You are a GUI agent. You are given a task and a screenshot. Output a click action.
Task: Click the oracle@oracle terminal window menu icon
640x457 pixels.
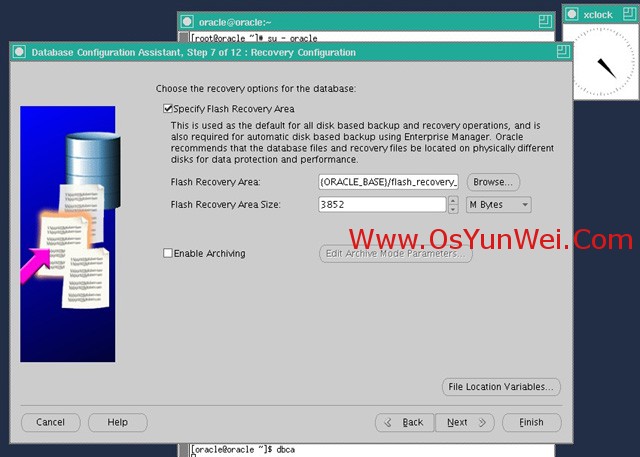point(187,20)
